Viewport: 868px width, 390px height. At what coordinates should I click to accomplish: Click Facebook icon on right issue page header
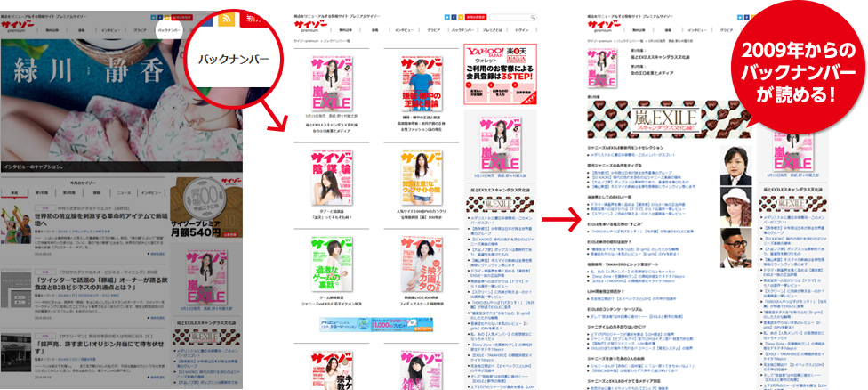pyautogui.click(x=745, y=17)
